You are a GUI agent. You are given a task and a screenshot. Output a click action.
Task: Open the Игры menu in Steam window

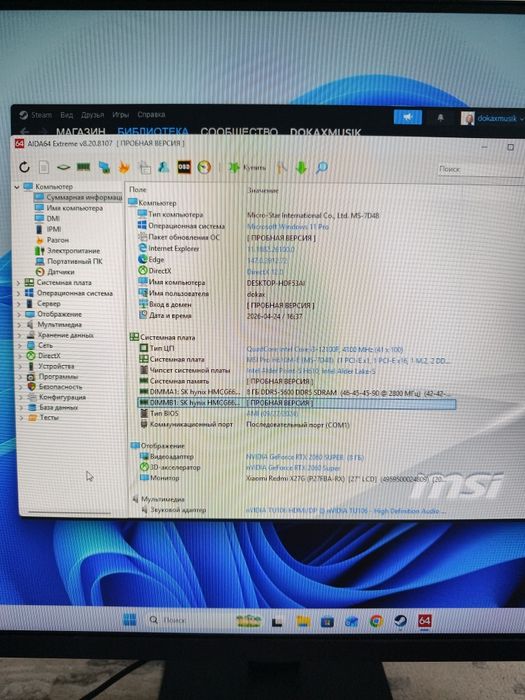[121, 115]
